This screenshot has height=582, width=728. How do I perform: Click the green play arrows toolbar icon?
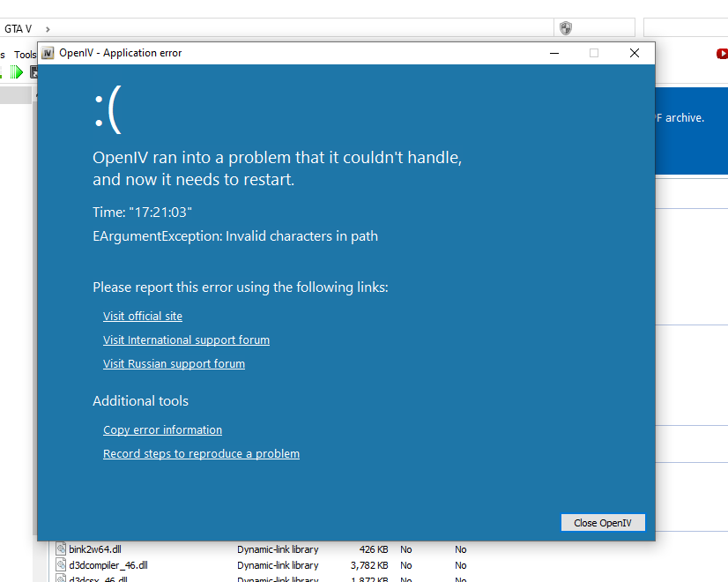(x=16, y=72)
